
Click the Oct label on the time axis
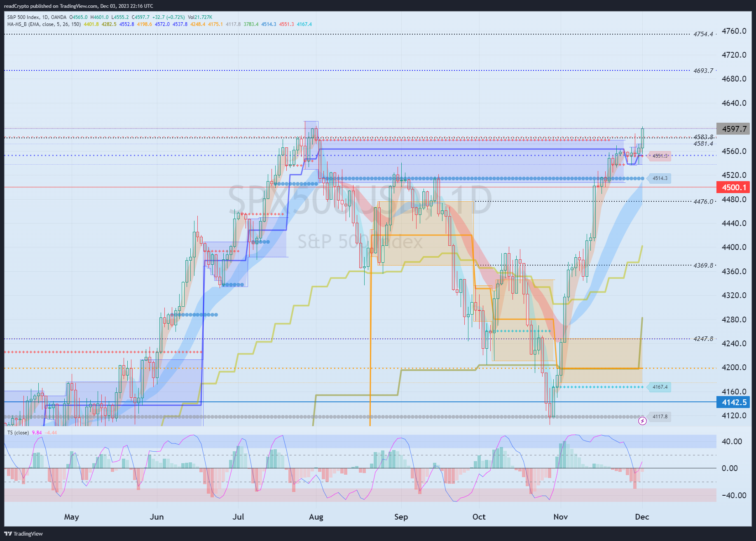(x=479, y=517)
